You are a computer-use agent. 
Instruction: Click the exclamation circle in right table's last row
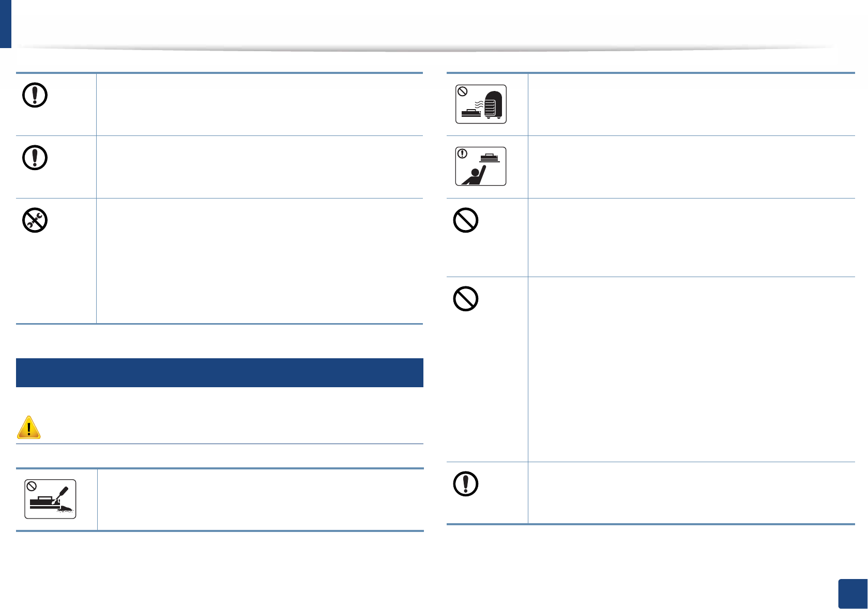[465, 484]
